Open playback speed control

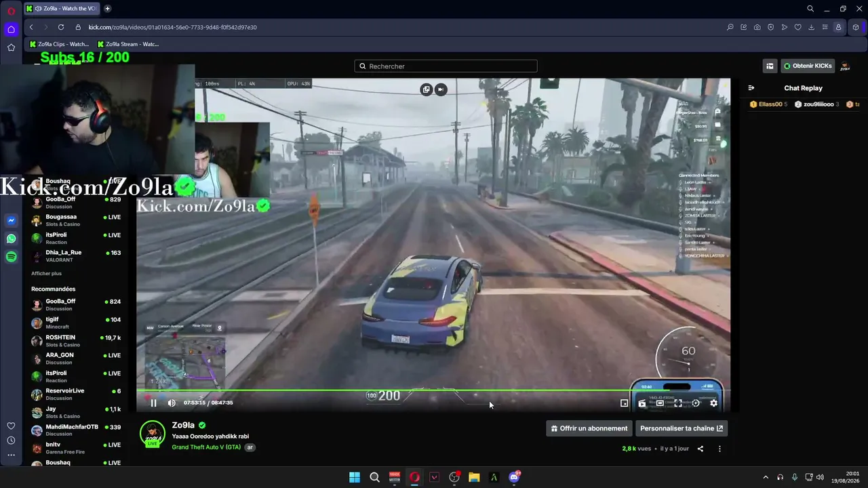coord(696,403)
